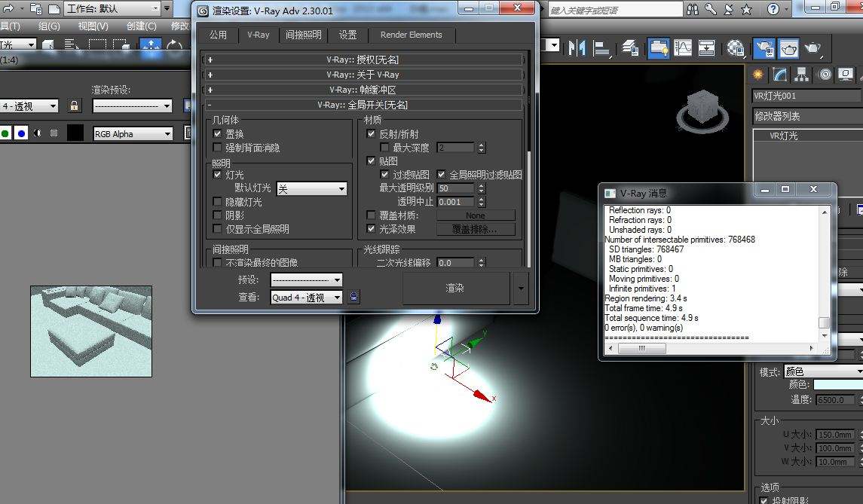Open the RGB Alpha channel dropdown
The image size is (863, 504).
point(133,133)
